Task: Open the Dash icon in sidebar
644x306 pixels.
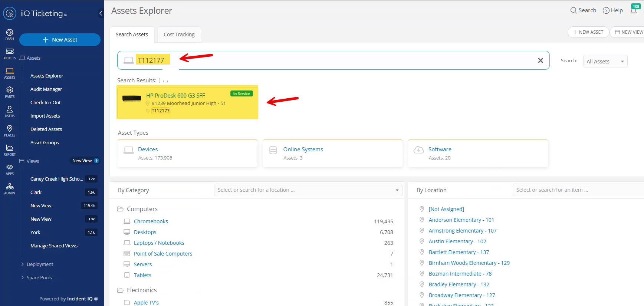Action: 10,34
